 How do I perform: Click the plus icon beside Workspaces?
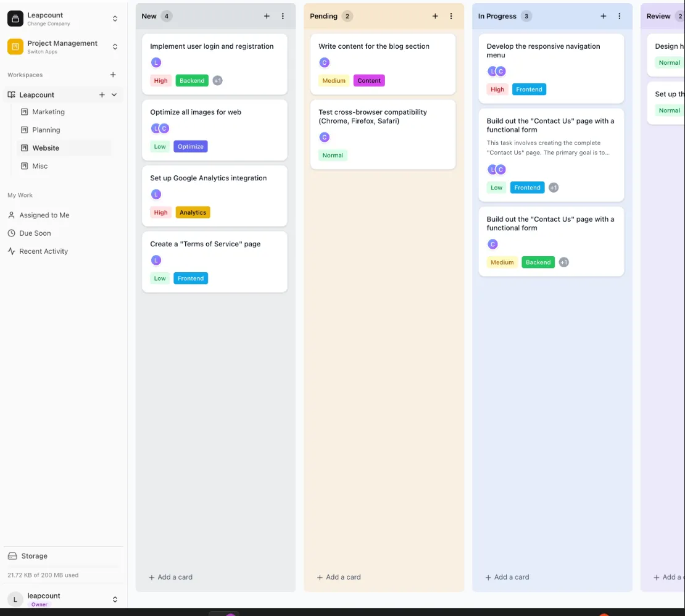pos(113,75)
